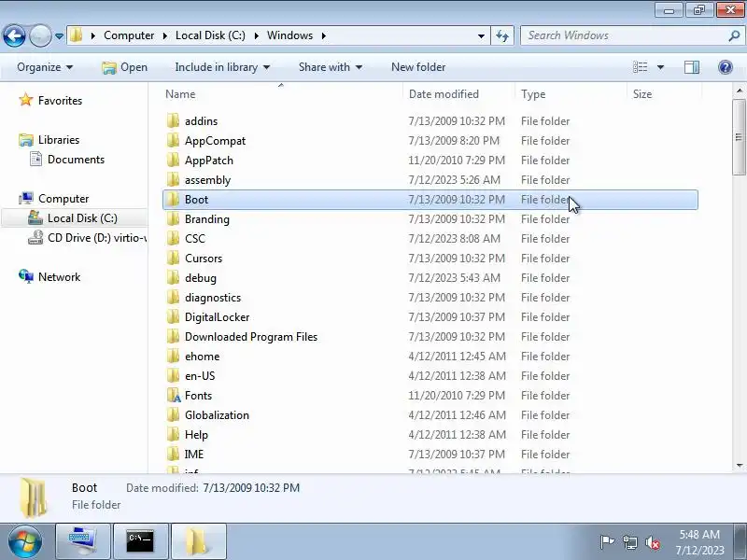Select the Branding folder icon

pyautogui.click(x=174, y=219)
